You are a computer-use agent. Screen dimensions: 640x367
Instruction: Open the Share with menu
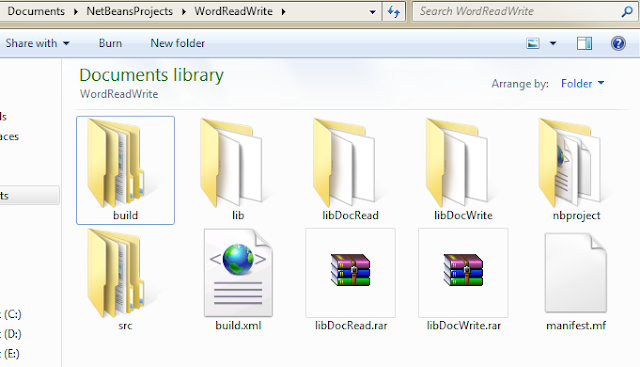[37, 43]
